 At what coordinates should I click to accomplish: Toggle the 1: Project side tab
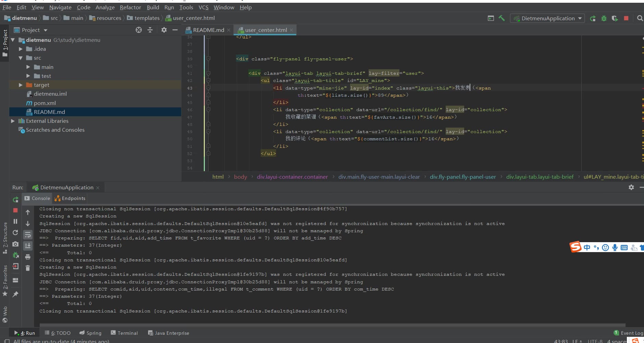(5, 43)
